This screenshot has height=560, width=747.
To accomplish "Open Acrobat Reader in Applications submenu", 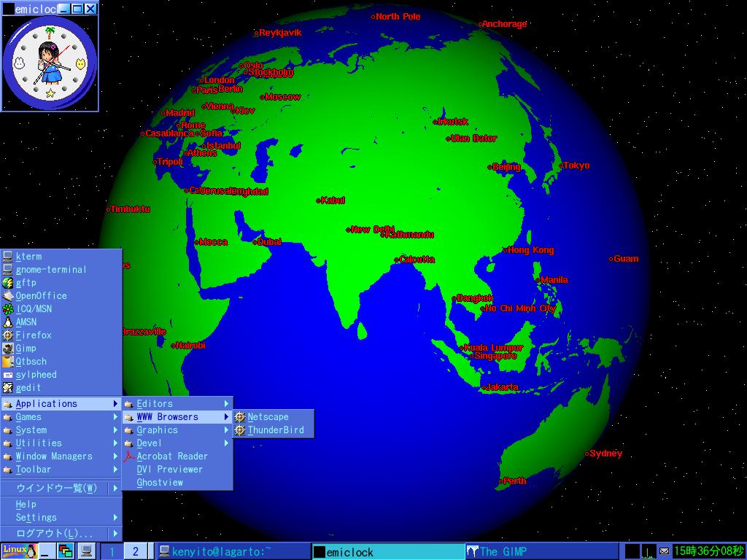I will 172,456.
